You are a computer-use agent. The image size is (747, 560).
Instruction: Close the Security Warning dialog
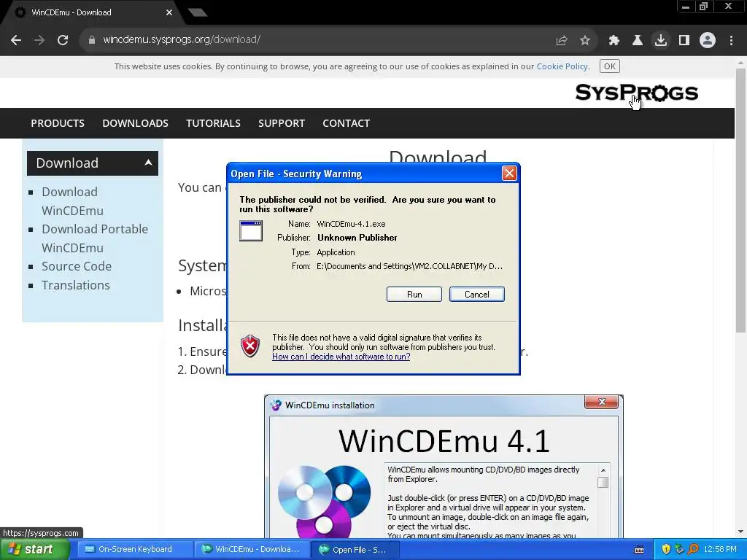[x=509, y=174]
